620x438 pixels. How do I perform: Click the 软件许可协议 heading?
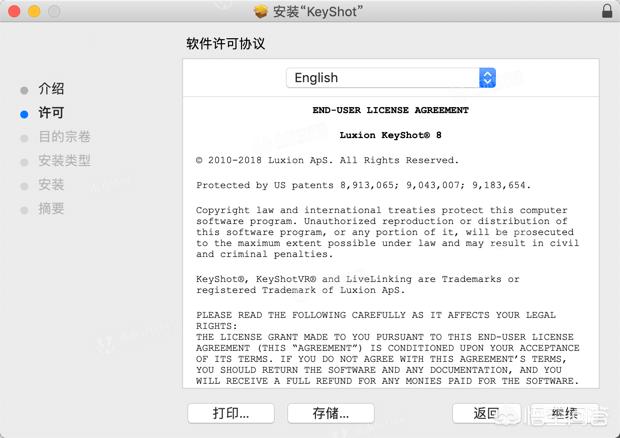tap(225, 43)
